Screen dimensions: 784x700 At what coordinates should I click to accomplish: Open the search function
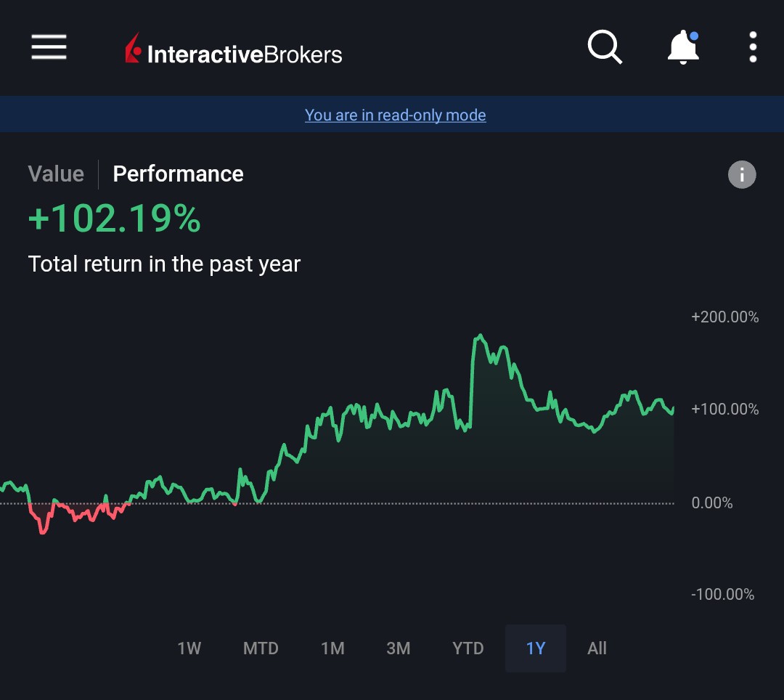[x=605, y=47]
